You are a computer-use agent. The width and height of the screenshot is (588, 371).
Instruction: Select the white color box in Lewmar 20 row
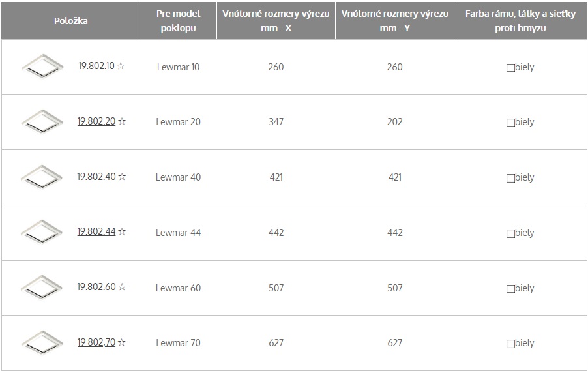coord(510,123)
